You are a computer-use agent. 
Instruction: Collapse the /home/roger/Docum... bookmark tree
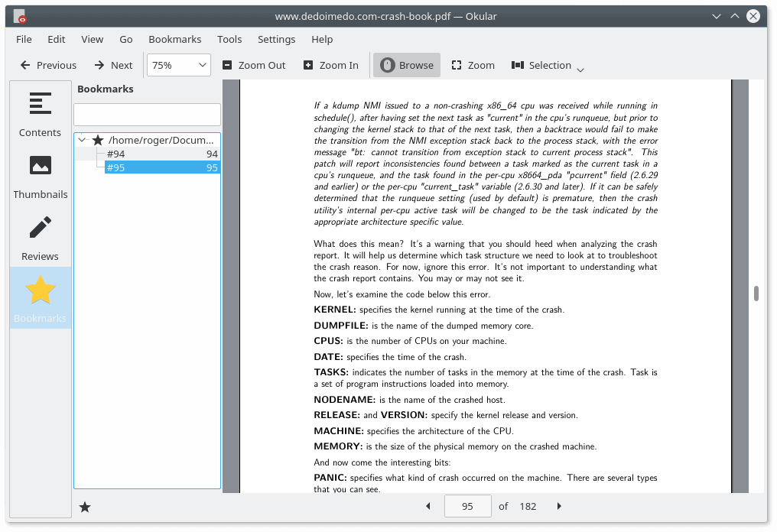tap(82, 141)
